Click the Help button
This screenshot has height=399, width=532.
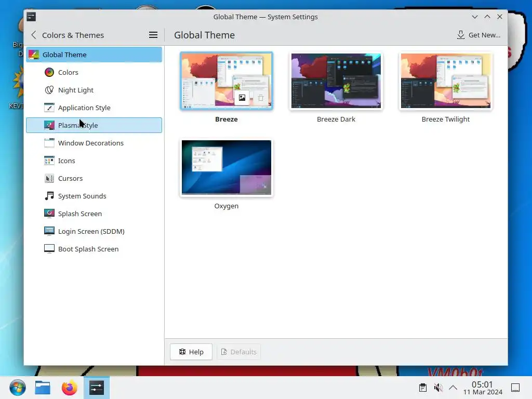coord(191,352)
